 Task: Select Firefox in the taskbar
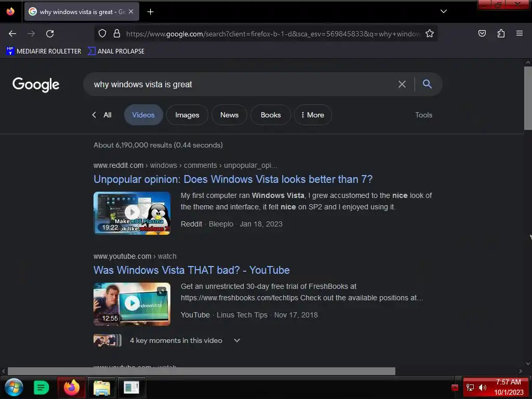click(x=71, y=387)
